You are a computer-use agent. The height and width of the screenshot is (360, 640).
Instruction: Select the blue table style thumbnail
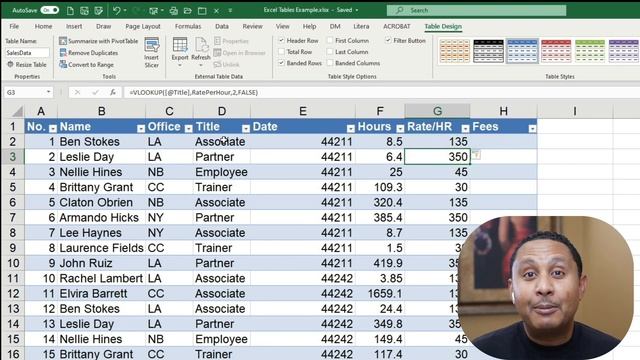click(x=522, y=51)
